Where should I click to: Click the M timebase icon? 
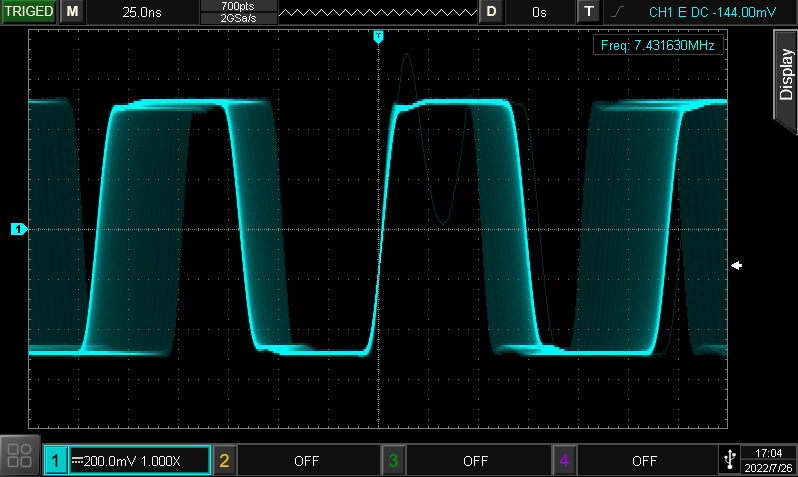72,12
